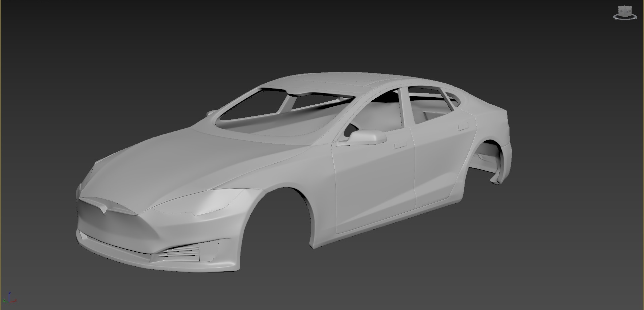The width and height of the screenshot is (644, 310).
Task: Click the top face of the ViewCube
Action: point(625,7)
